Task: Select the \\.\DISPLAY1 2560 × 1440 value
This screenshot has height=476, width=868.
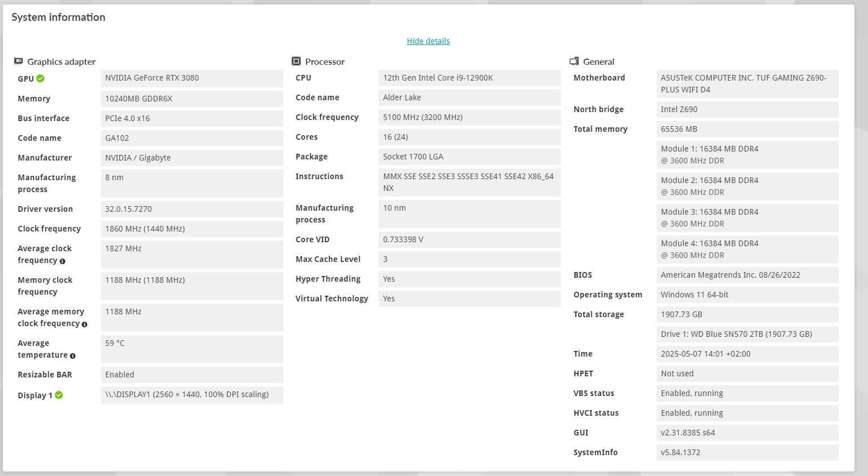Action: pos(192,394)
